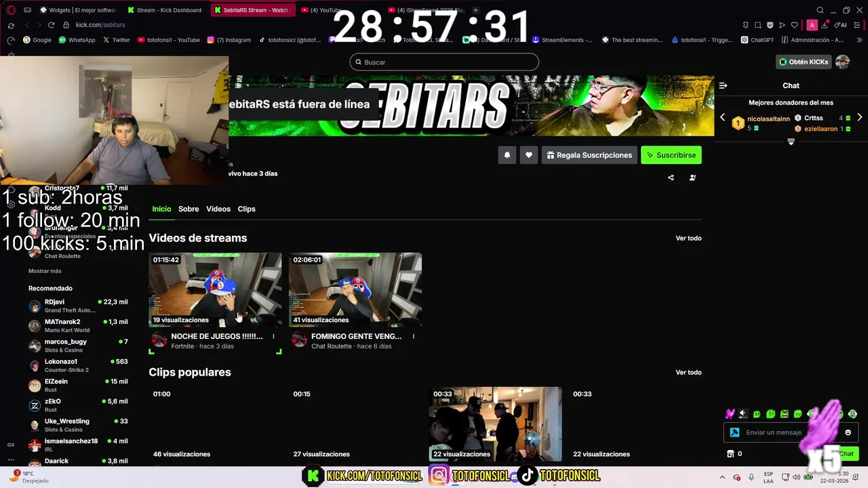Click the Obtén KICKs button
This screenshot has width=868, height=488.
(804, 62)
